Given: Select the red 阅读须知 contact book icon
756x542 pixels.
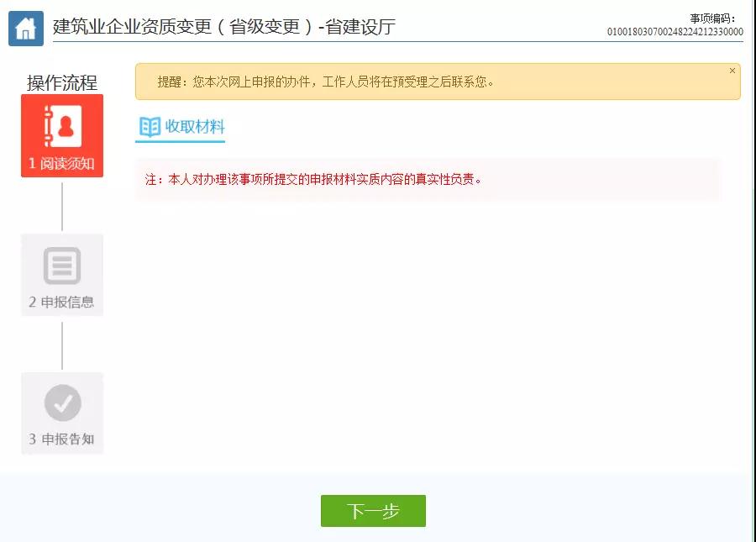Looking at the screenshot, I should tap(62, 126).
